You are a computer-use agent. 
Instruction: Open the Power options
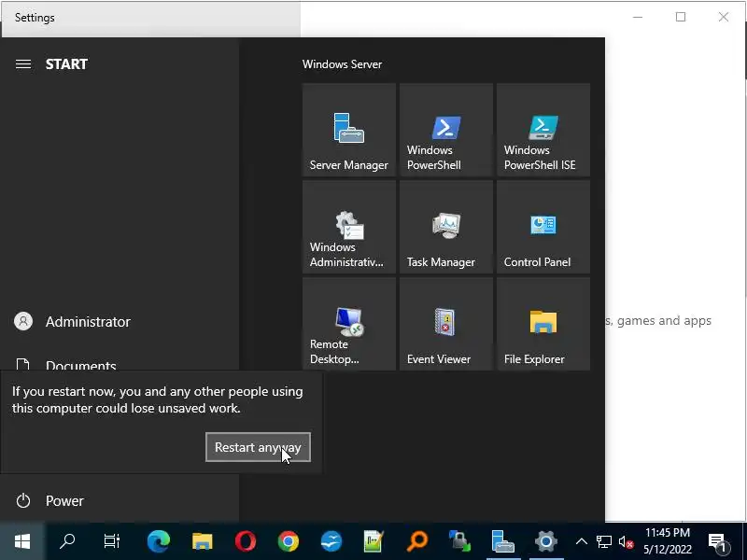(x=120, y=500)
